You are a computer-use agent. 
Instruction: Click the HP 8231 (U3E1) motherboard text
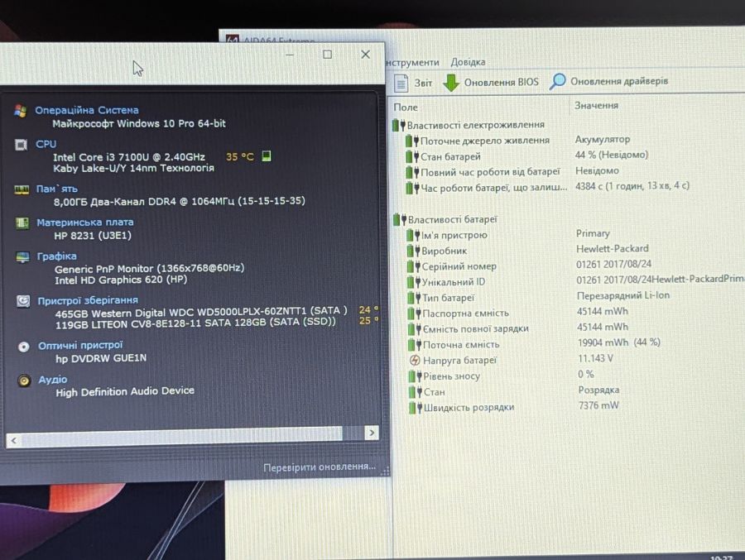coord(93,236)
